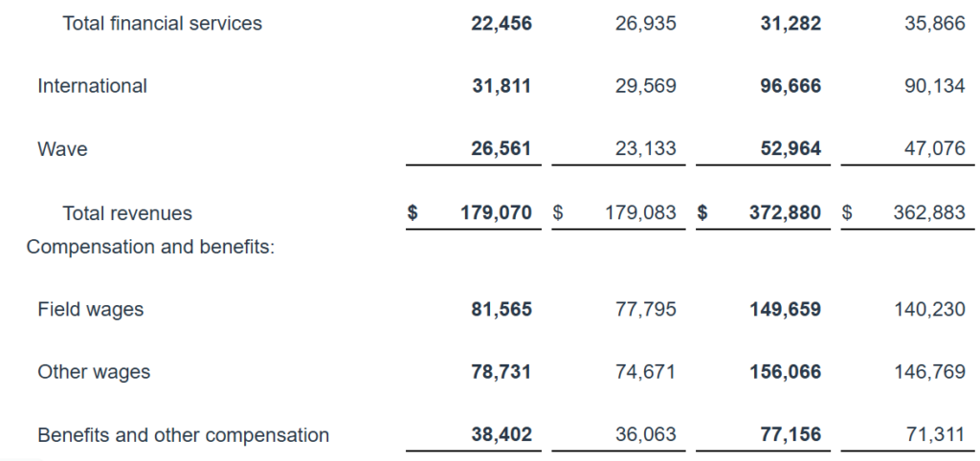Click the bold 38,402 Benefits value
Screen dimensions: 980x461
point(501,435)
